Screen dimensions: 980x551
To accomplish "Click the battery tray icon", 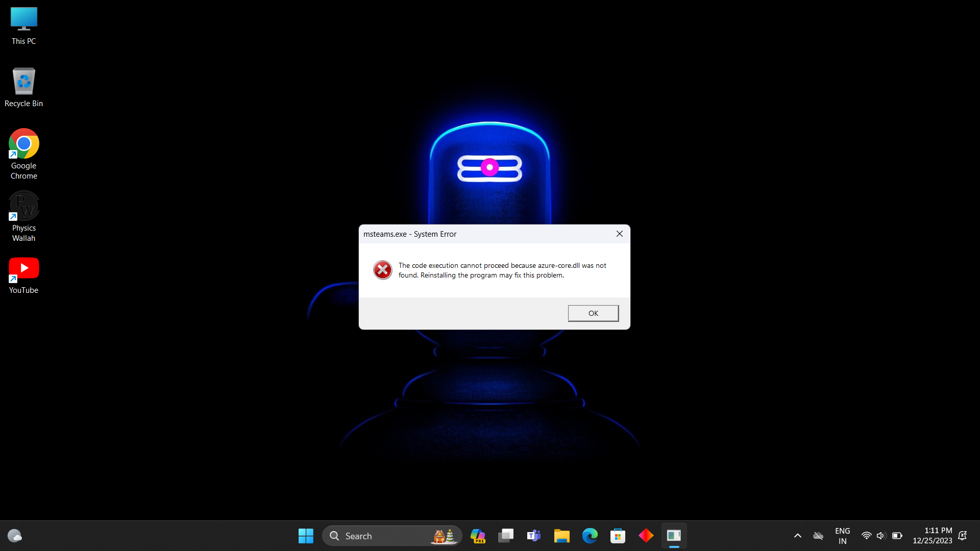I will (x=897, y=536).
